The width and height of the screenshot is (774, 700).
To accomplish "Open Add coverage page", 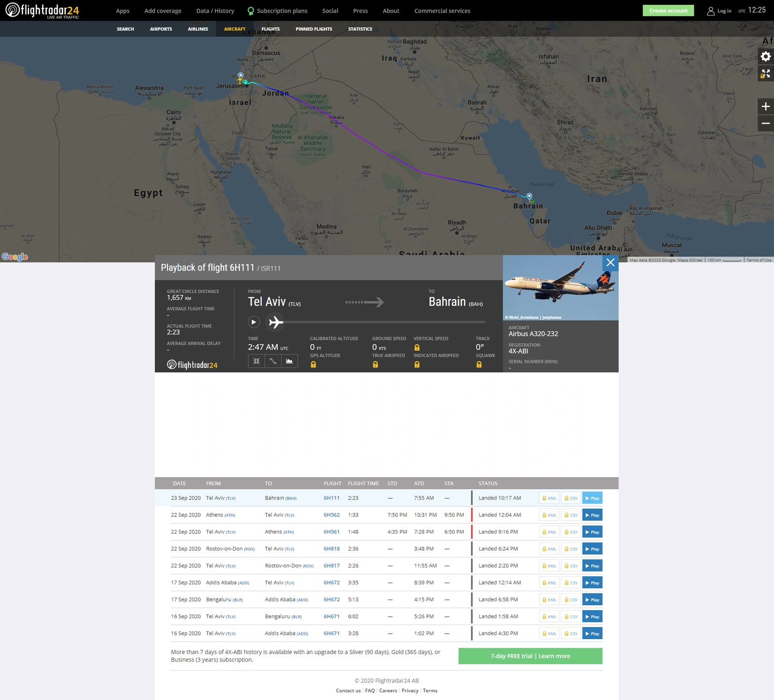I will (x=163, y=11).
